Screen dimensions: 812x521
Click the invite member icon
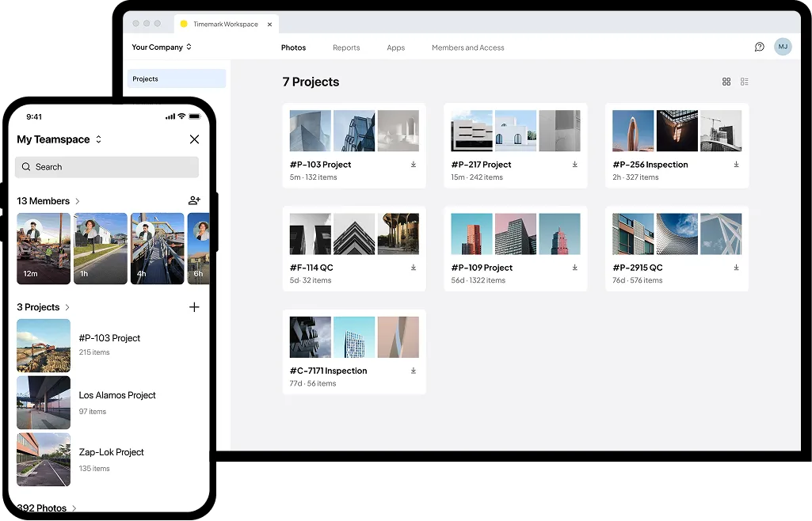194,200
